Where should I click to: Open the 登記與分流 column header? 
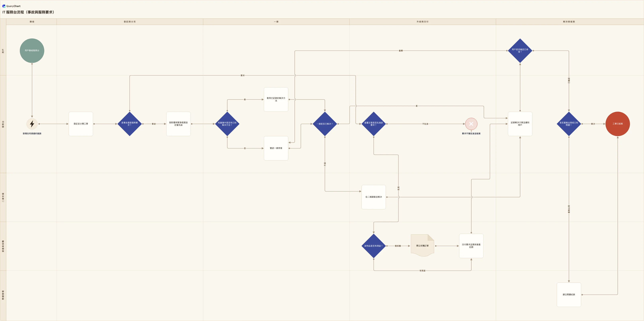tap(130, 22)
